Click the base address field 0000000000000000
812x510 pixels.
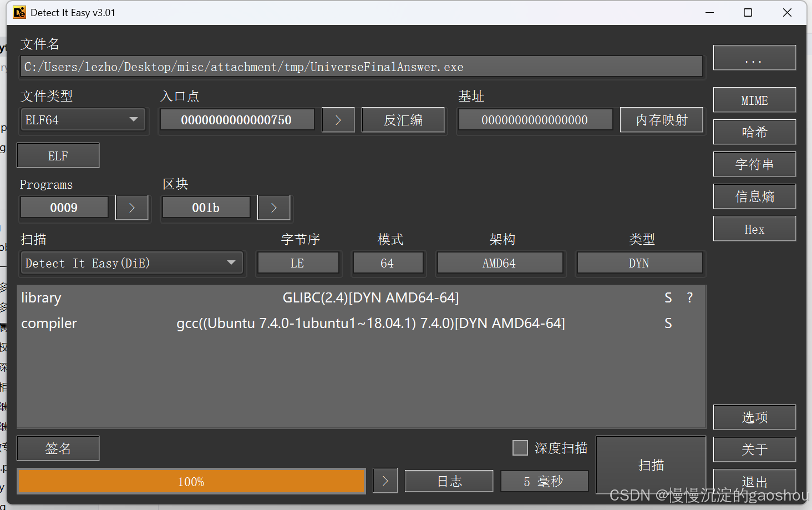535,120
